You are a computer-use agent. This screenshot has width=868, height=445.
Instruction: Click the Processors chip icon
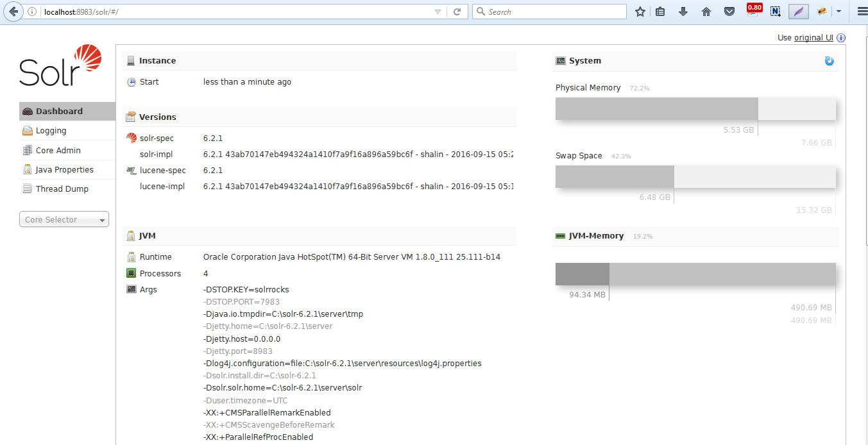point(132,273)
